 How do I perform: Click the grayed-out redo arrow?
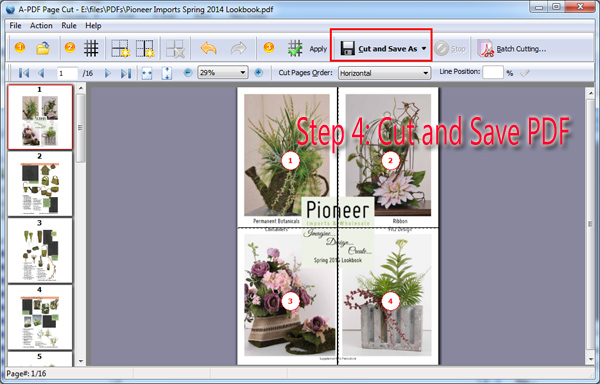coord(238,49)
